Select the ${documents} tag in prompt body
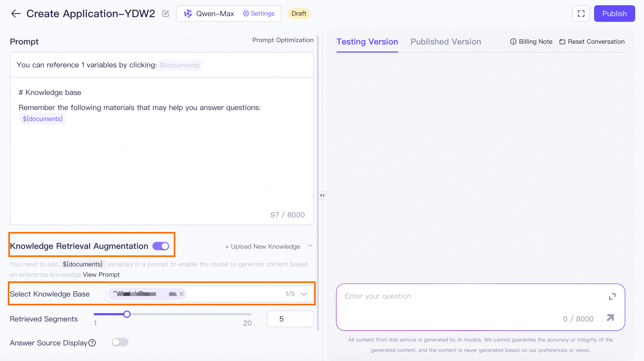 pos(43,119)
